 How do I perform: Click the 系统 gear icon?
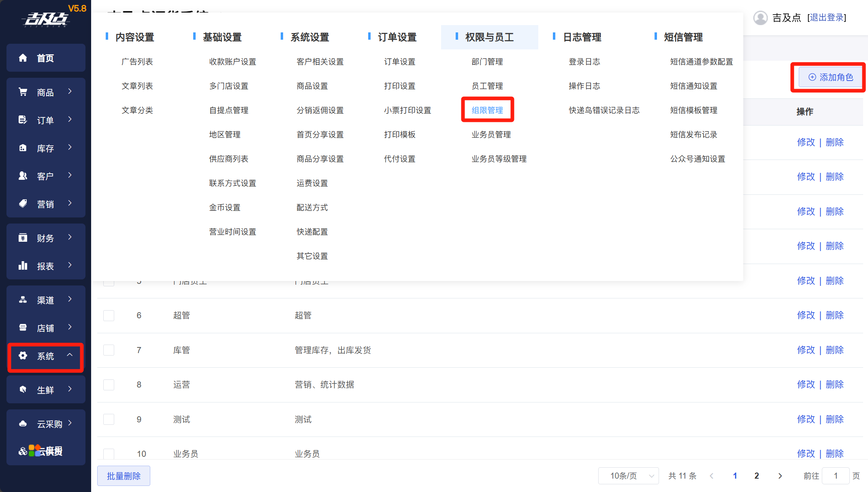click(23, 356)
